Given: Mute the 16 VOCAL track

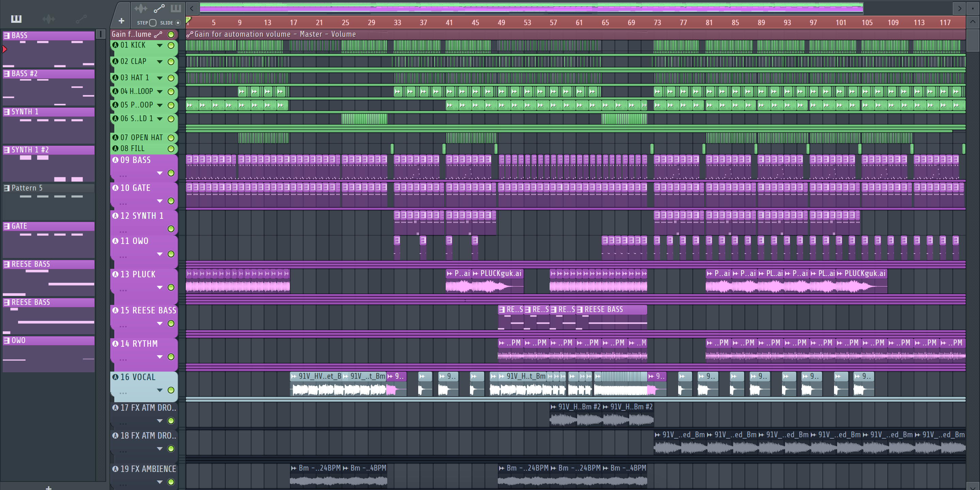Looking at the screenshot, I should coord(171,390).
